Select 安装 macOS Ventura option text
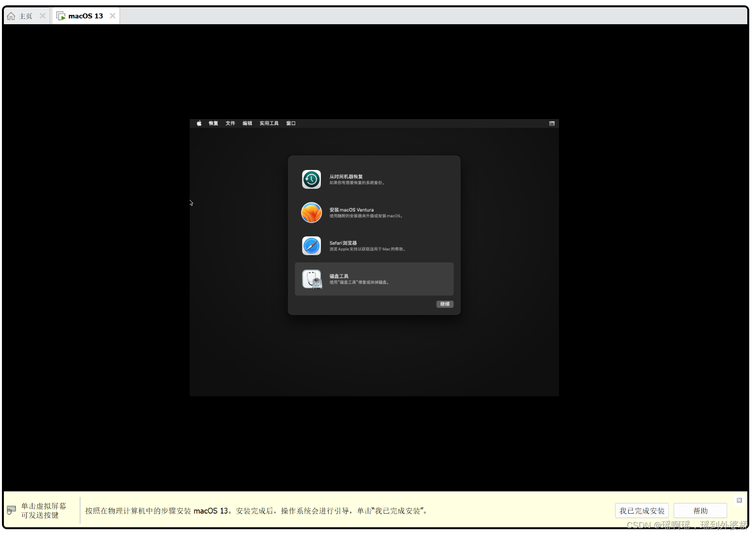The height and width of the screenshot is (535, 756). coord(351,210)
